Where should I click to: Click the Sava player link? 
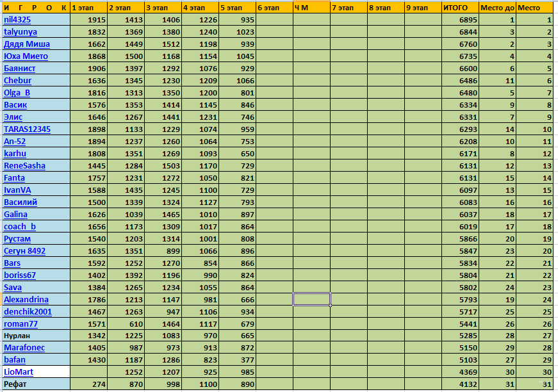click(12, 288)
